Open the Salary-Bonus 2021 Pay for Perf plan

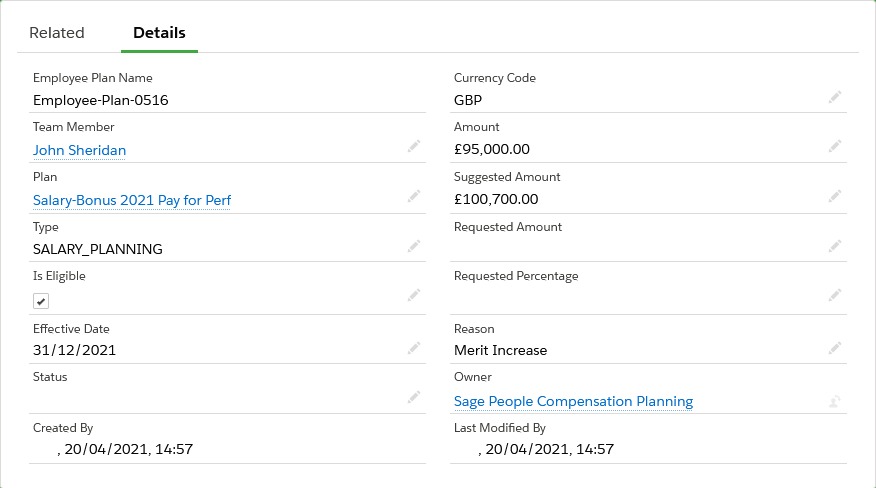click(x=132, y=200)
